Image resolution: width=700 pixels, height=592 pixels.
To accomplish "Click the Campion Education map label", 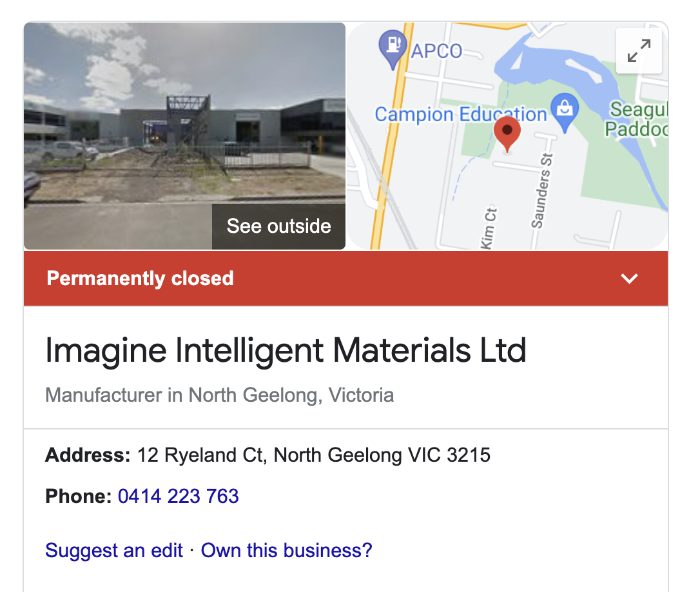I will pos(460,114).
